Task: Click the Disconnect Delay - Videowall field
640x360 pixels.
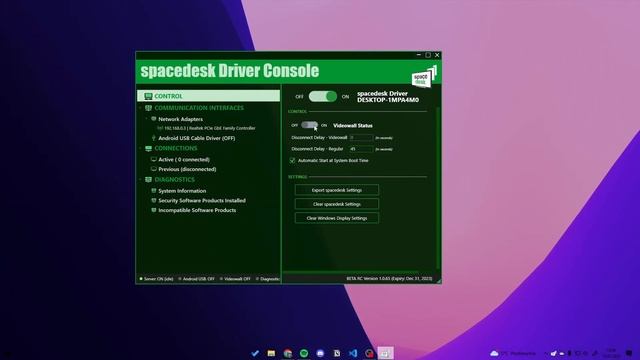Action: (x=361, y=138)
